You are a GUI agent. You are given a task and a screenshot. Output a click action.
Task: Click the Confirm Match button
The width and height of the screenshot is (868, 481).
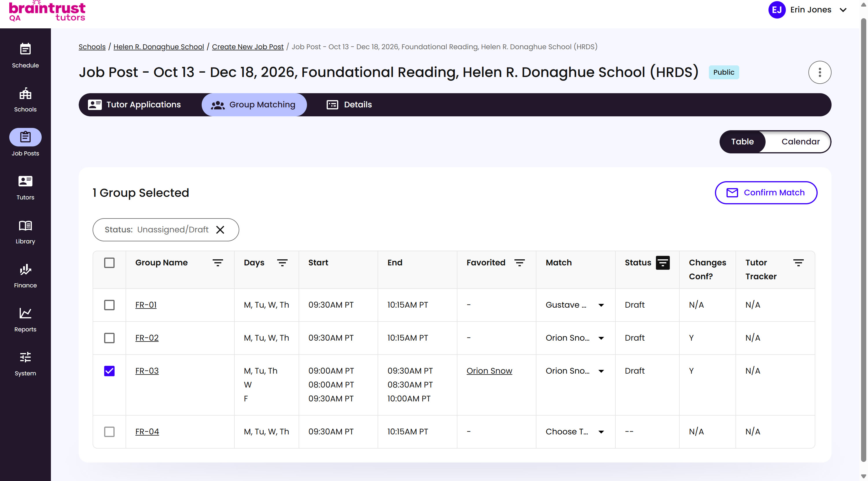pos(766,192)
